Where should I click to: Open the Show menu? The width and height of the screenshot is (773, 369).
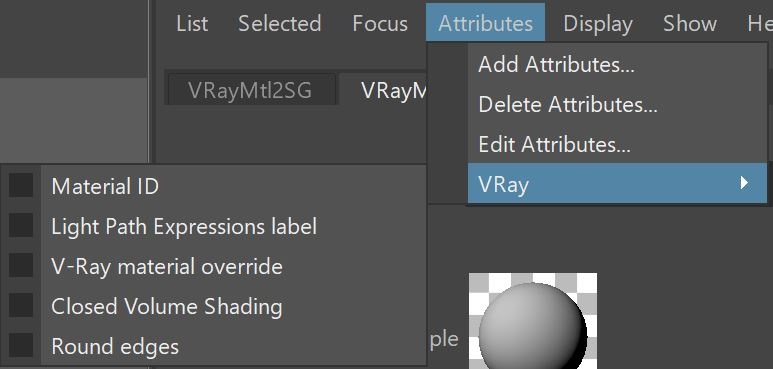click(689, 23)
